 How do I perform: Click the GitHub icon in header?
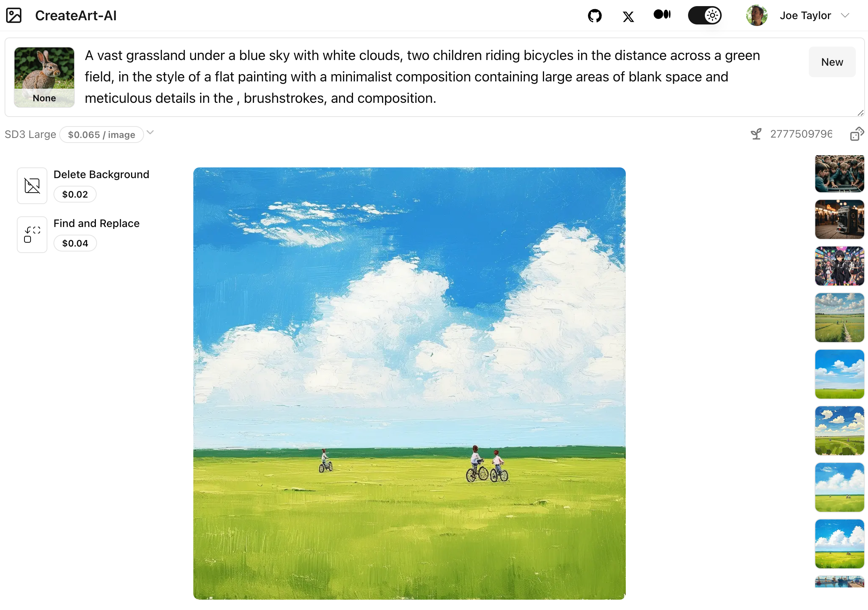click(594, 16)
